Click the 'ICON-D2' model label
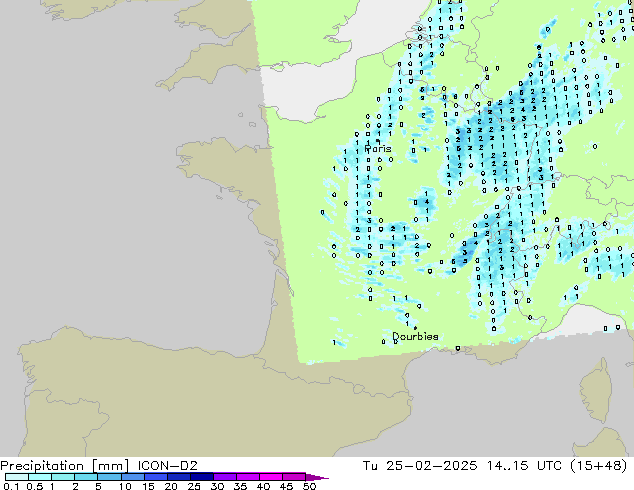 (167, 466)
